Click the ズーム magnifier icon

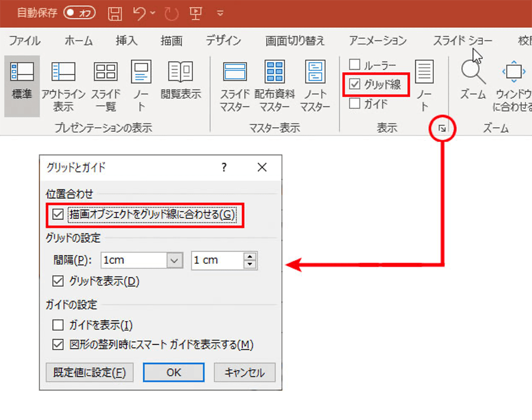click(473, 80)
